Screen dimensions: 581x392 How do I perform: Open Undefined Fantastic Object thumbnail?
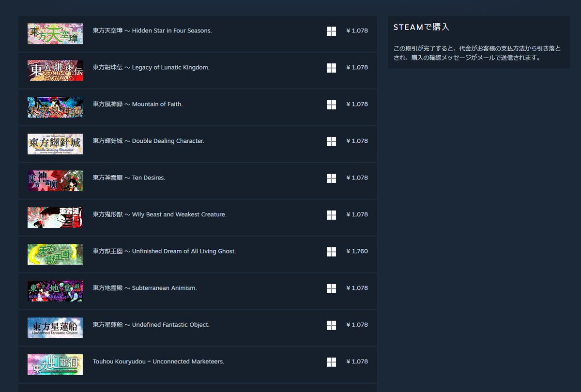point(55,328)
